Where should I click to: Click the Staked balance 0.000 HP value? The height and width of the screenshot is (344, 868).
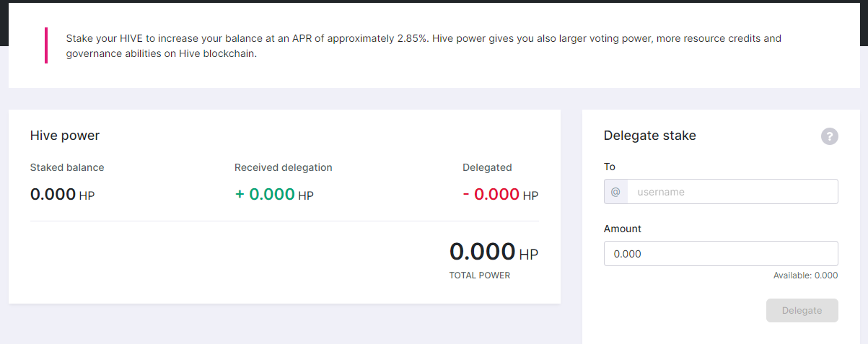(x=63, y=194)
